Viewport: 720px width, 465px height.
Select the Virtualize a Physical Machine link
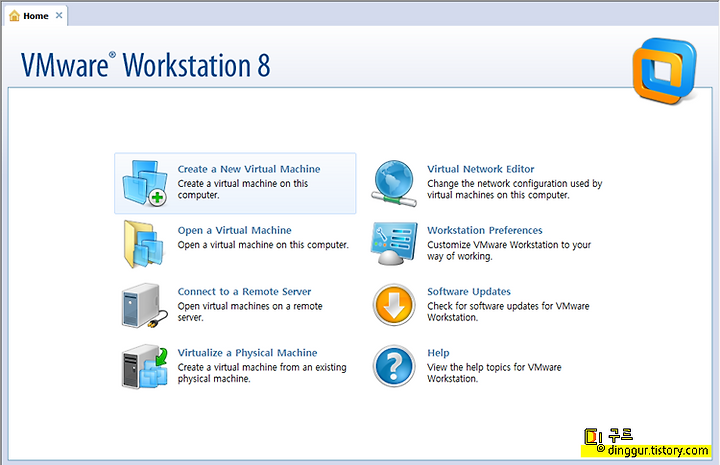tap(248, 353)
